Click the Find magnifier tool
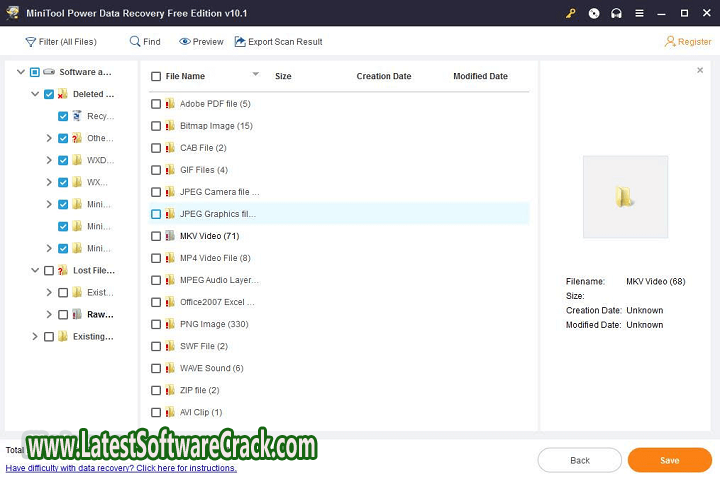 (x=144, y=42)
